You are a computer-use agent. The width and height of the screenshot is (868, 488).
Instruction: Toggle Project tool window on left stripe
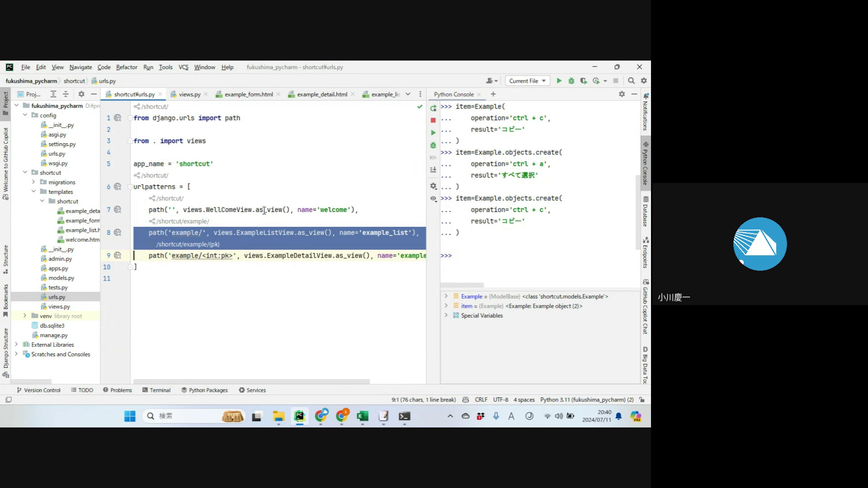point(5,103)
